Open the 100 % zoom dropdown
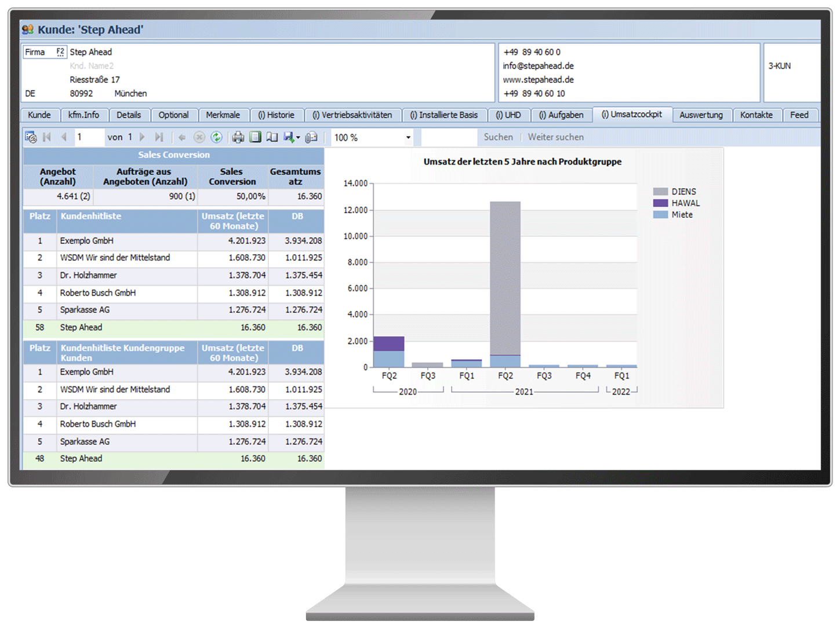This screenshot has height=632, width=840. [408, 138]
